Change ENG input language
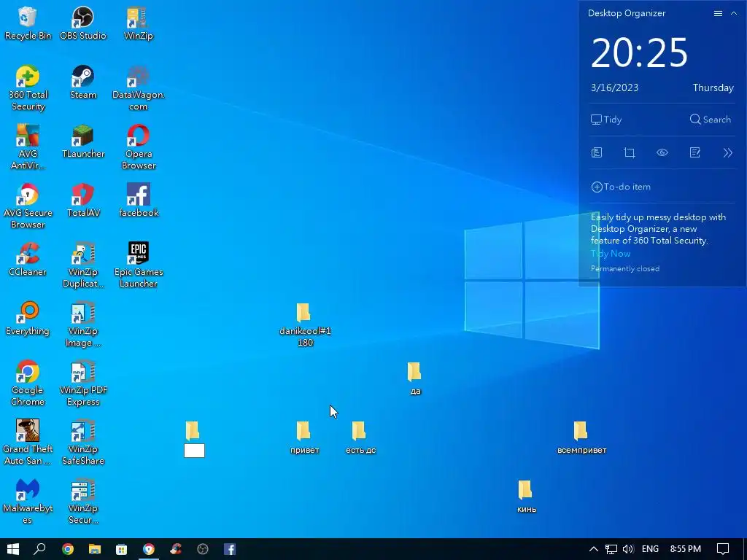 pyautogui.click(x=650, y=549)
